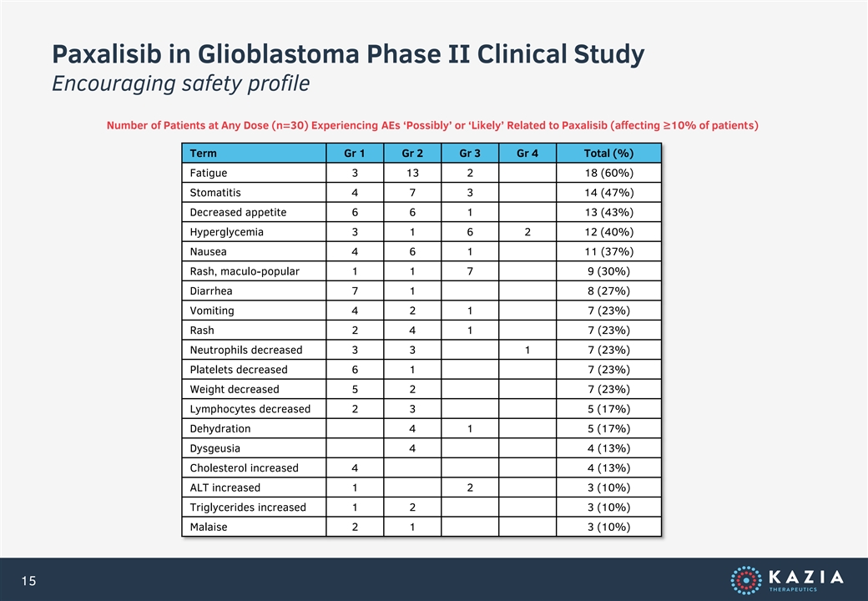Click the Gr 2 value '13' for Fatigue
Screen dimensions: 868x601
pos(412,173)
